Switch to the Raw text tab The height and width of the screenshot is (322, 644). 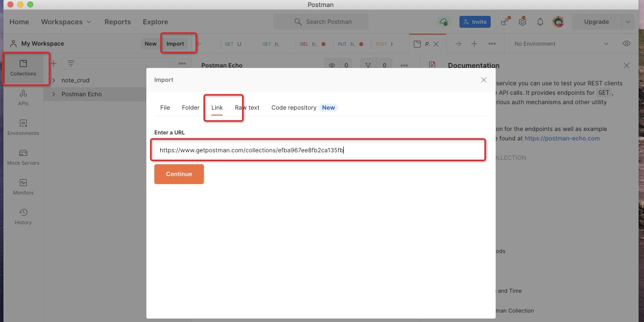pos(247,108)
